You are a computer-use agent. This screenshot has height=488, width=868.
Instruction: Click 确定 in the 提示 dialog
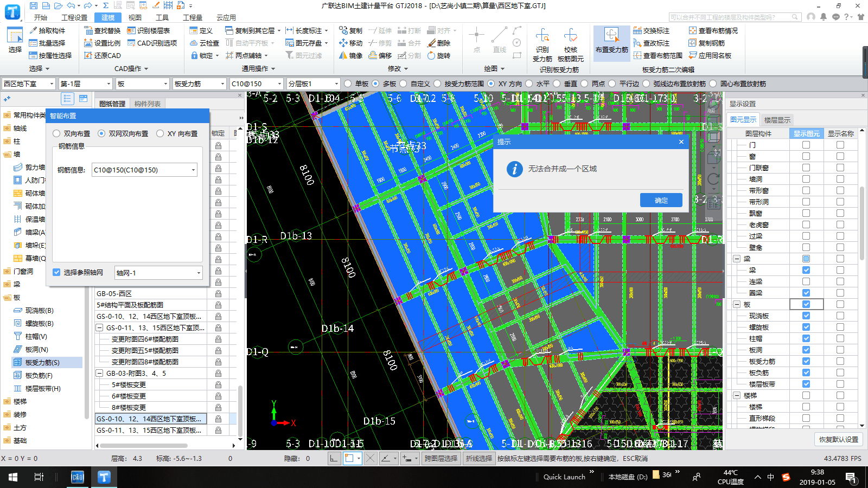[x=661, y=200]
